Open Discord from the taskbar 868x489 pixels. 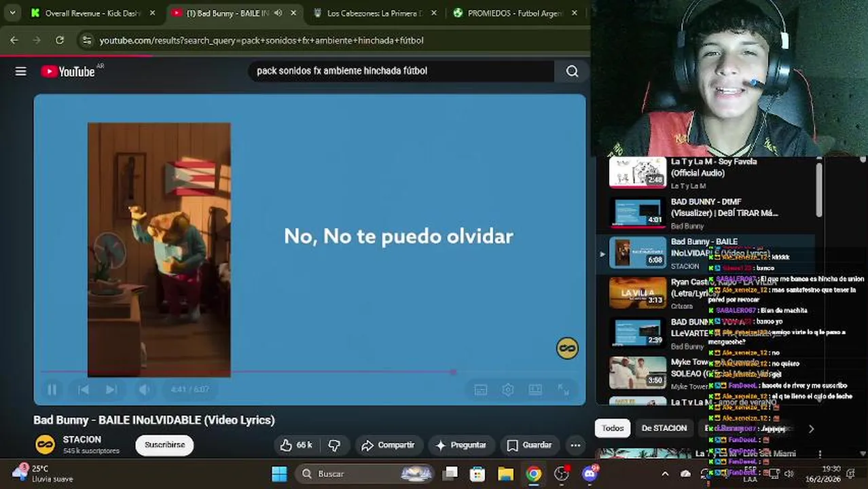590,473
